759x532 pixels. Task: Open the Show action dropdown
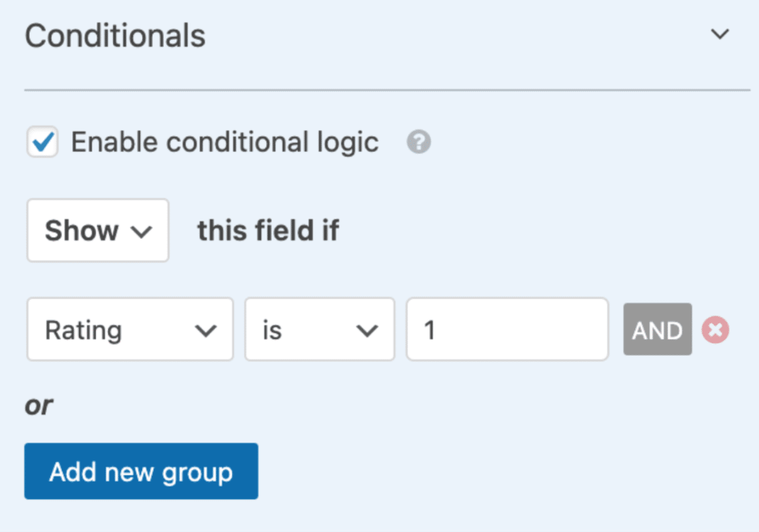(97, 231)
